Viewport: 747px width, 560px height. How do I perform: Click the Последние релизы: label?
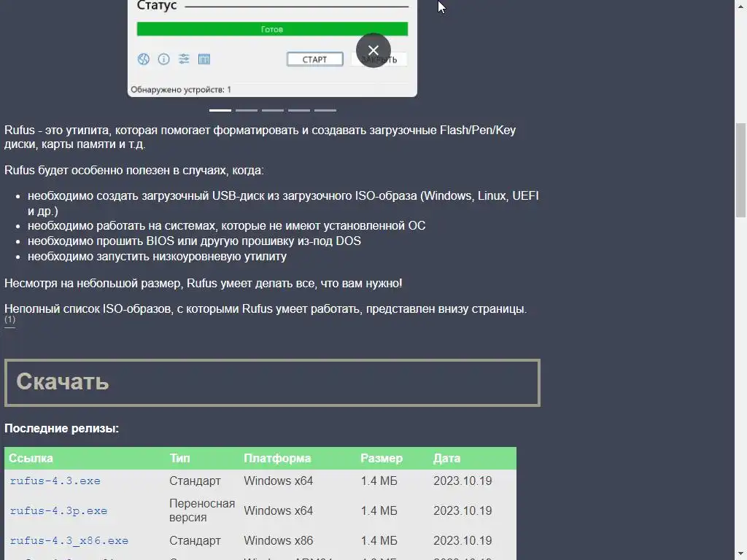click(x=61, y=428)
